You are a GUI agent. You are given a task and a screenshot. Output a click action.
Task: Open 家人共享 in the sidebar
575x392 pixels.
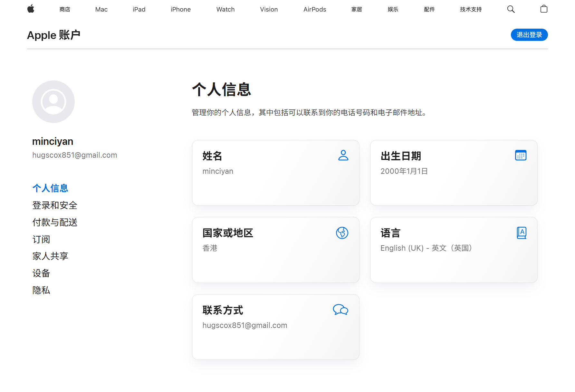(x=50, y=256)
